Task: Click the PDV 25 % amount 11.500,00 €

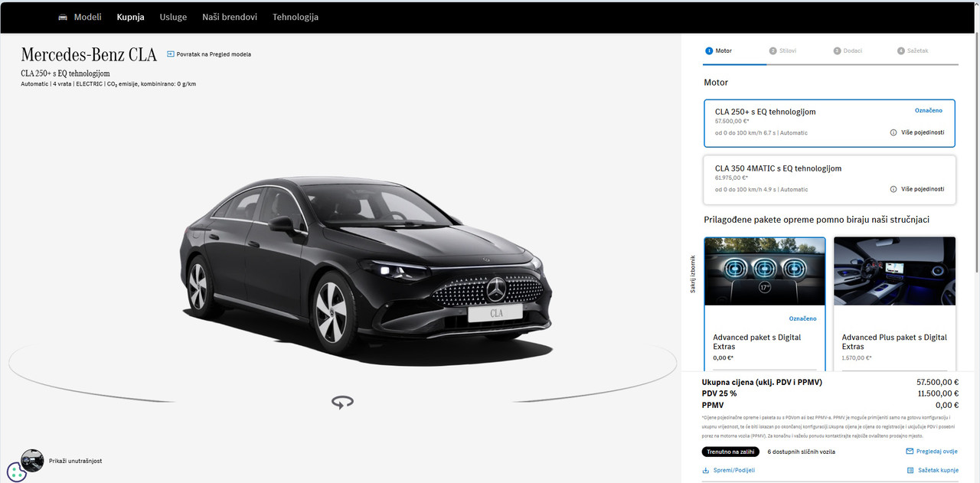Action: (x=938, y=393)
